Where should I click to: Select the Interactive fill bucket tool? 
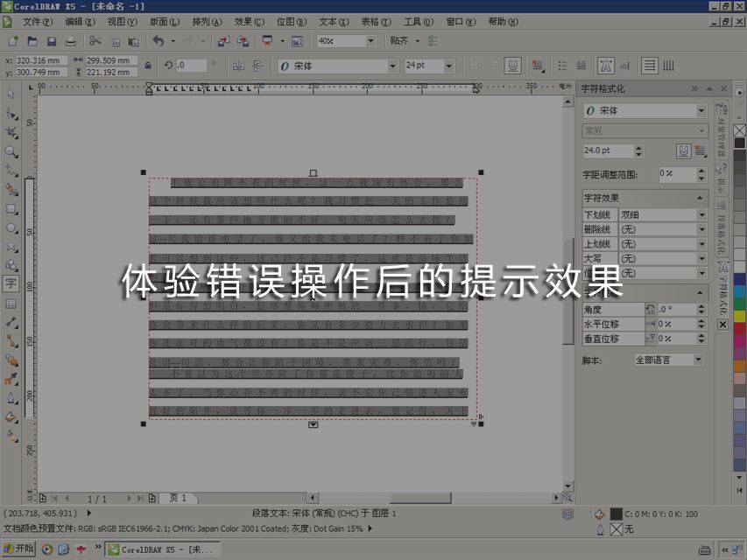click(x=11, y=417)
